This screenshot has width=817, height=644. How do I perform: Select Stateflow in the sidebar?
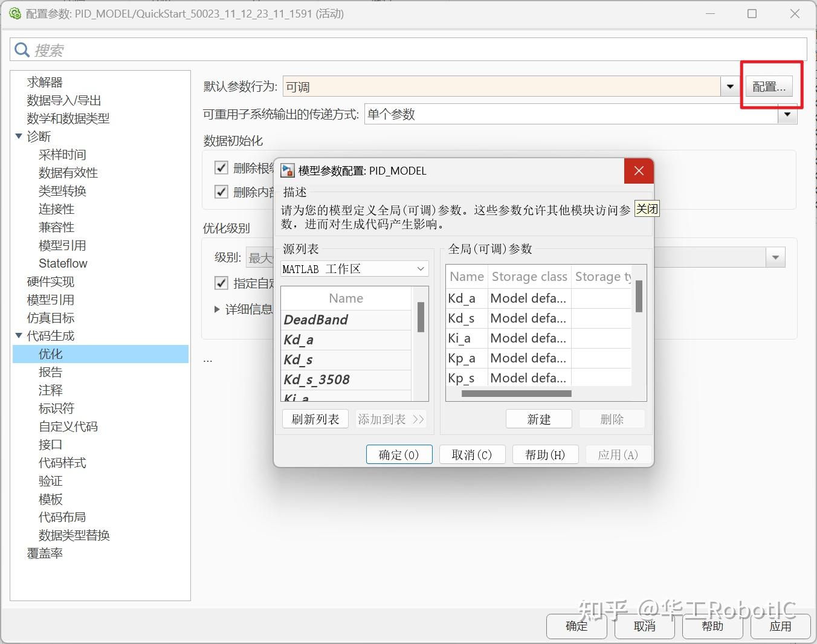63,263
